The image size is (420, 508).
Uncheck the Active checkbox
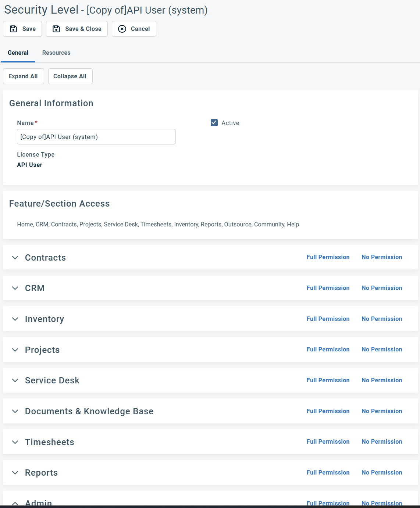[x=214, y=123]
